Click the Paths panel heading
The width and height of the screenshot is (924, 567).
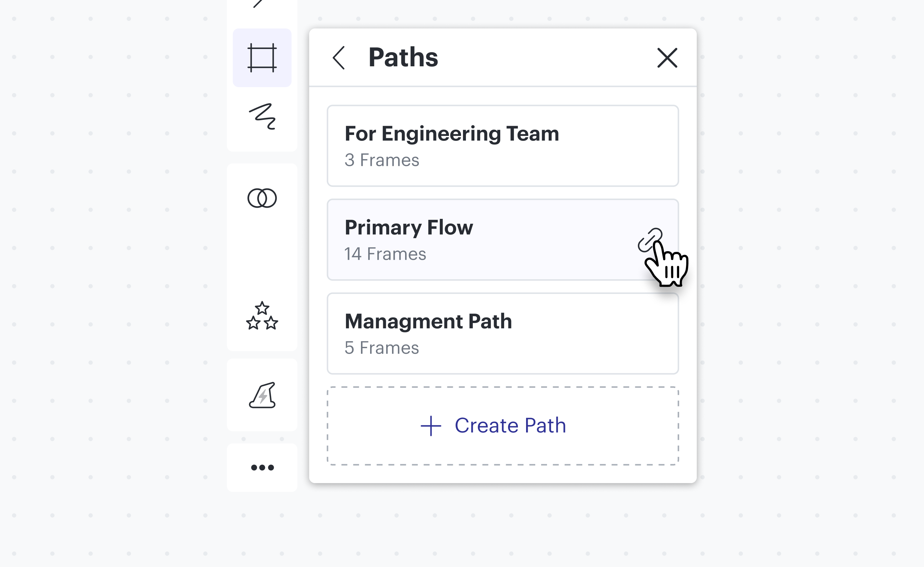pyautogui.click(x=403, y=57)
